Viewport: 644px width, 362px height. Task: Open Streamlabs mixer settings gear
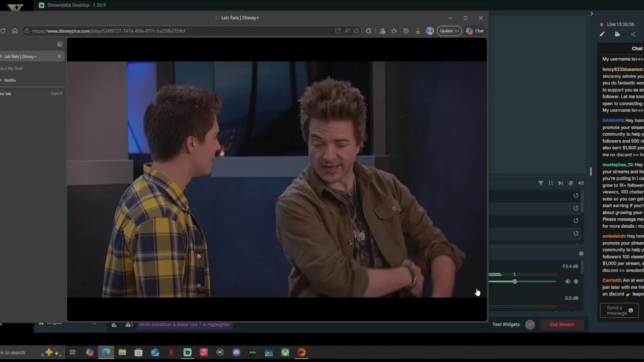click(x=581, y=254)
